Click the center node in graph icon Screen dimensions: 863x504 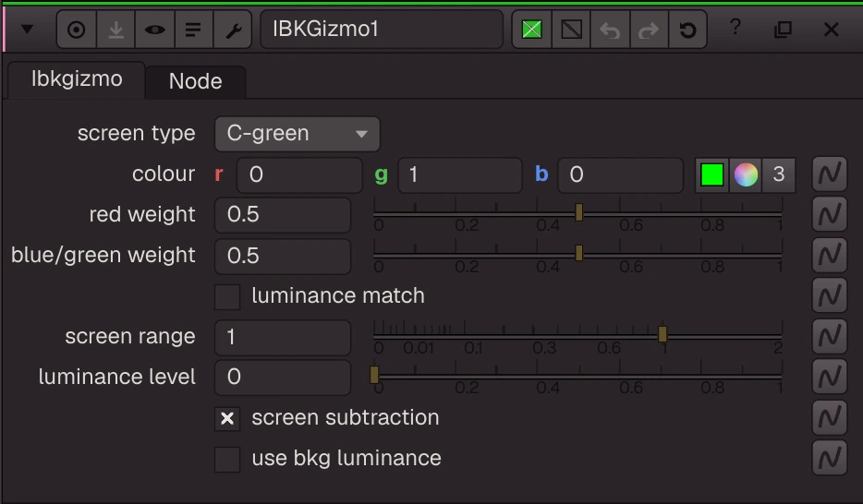coord(76,30)
